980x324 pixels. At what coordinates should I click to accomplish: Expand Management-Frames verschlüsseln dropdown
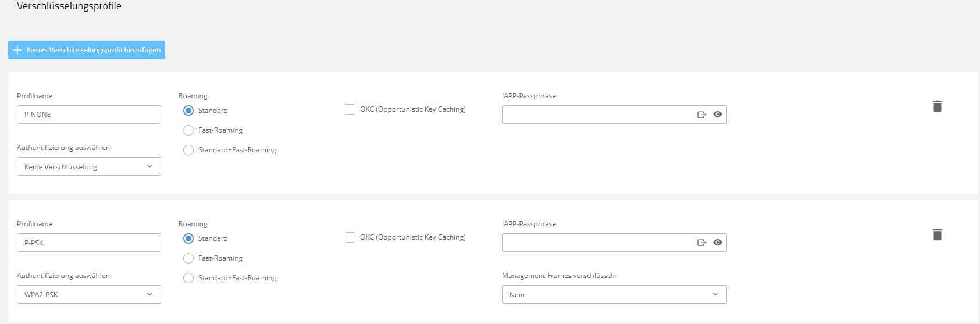tap(614, 294)
